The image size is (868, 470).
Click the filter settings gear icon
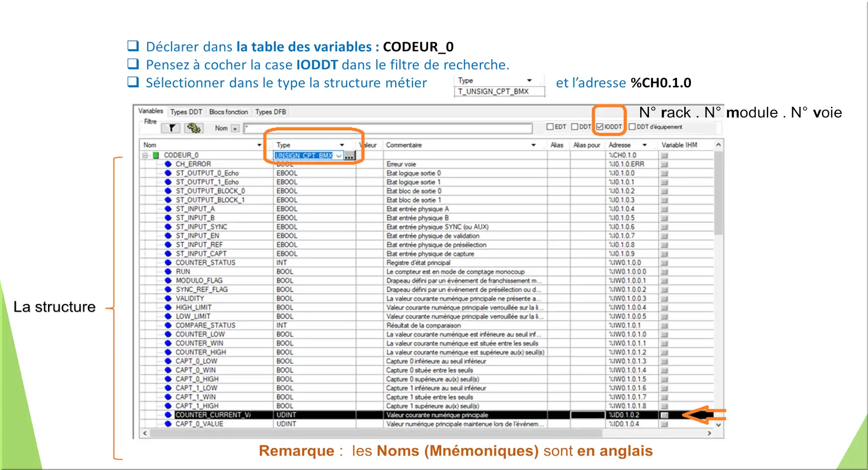(194, 128)
